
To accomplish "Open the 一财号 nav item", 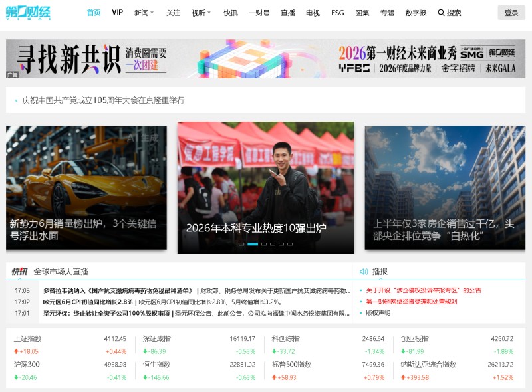I will click(x=259, y=13).
